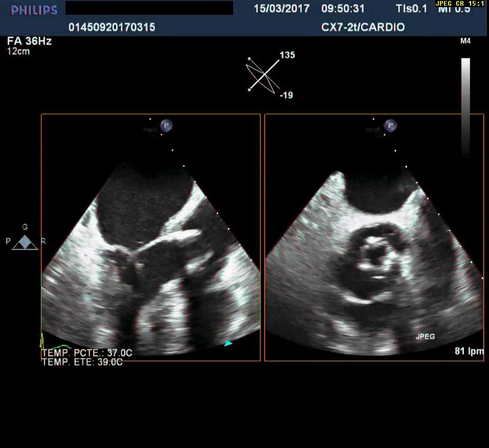Click the left panel P orientation marker

[166, 125]
